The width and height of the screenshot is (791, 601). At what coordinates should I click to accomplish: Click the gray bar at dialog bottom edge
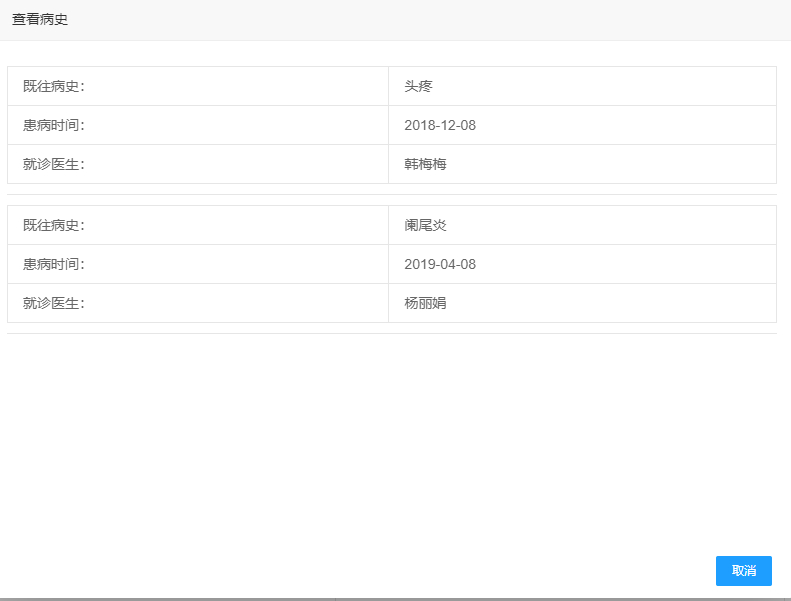(x=392, y=599)
